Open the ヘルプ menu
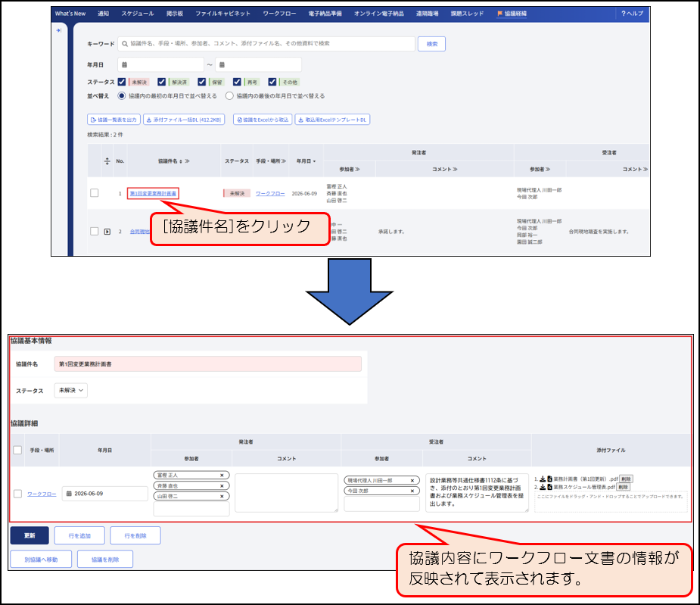The width and height of the screenshot is (700, 605). coord(632,14)
